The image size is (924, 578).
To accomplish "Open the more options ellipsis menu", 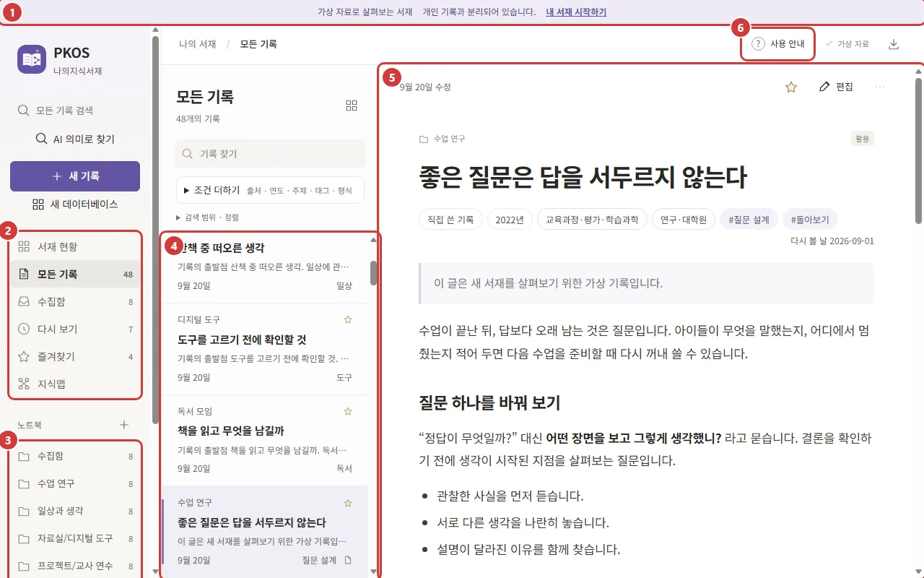I will 879,87.
